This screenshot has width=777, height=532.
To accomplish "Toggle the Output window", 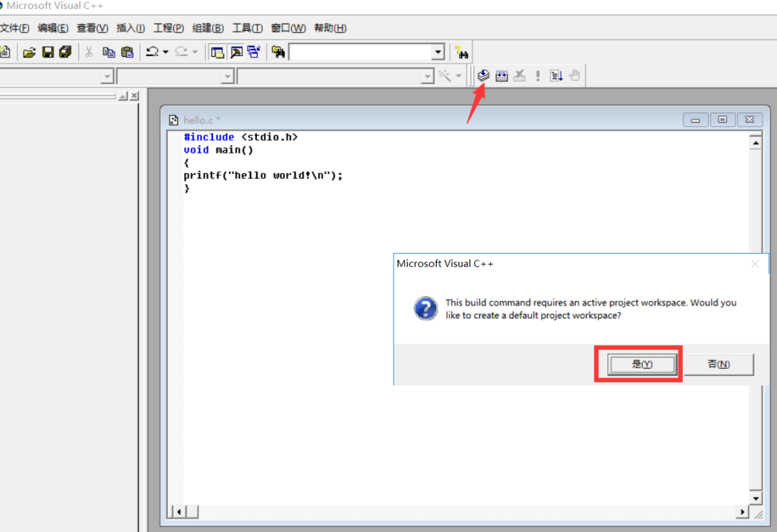I will click(x=237, y=52).
